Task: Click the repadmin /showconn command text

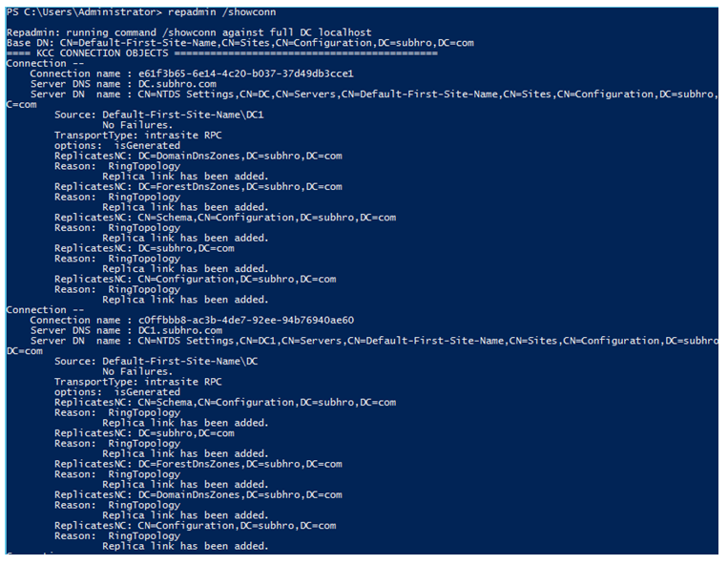Action: [221, 12]
